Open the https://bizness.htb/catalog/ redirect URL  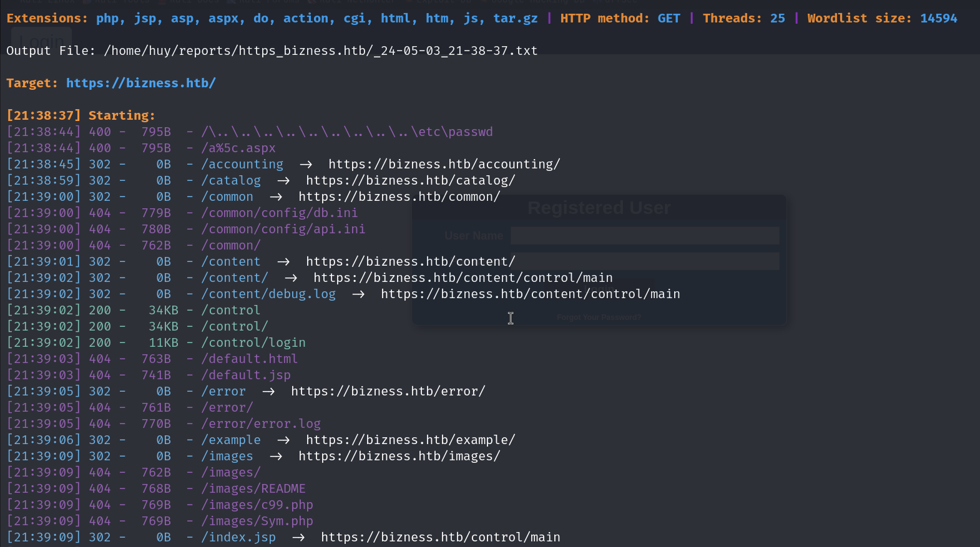410,180
